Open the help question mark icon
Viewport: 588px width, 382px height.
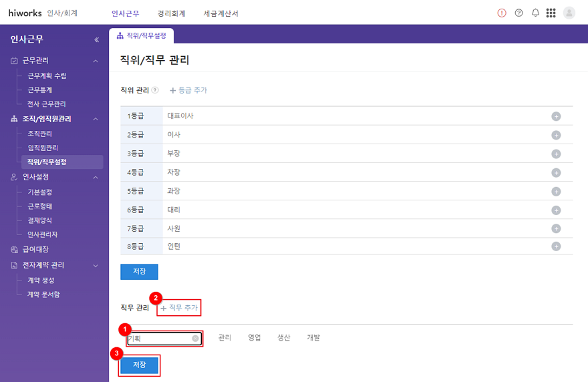519,13
